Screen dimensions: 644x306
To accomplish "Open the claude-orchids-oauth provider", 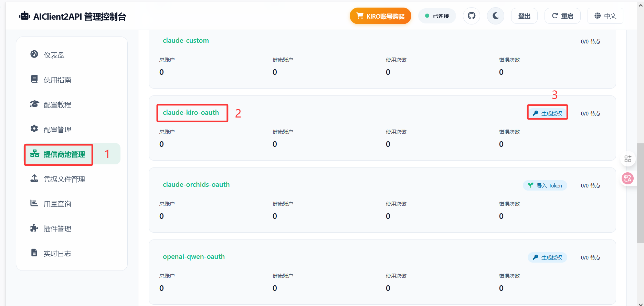I will 196,184.
